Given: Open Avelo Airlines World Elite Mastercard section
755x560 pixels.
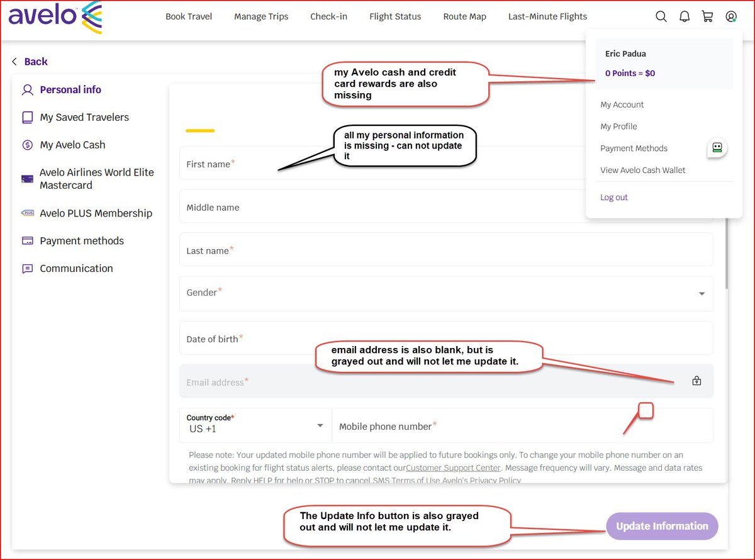Looking at the screenshot, I should point(97,179).
